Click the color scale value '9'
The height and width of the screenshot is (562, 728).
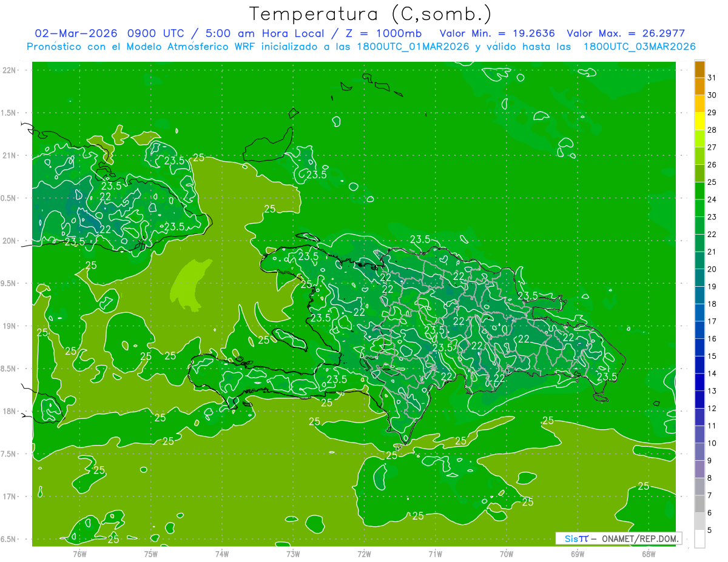point(710,461)
